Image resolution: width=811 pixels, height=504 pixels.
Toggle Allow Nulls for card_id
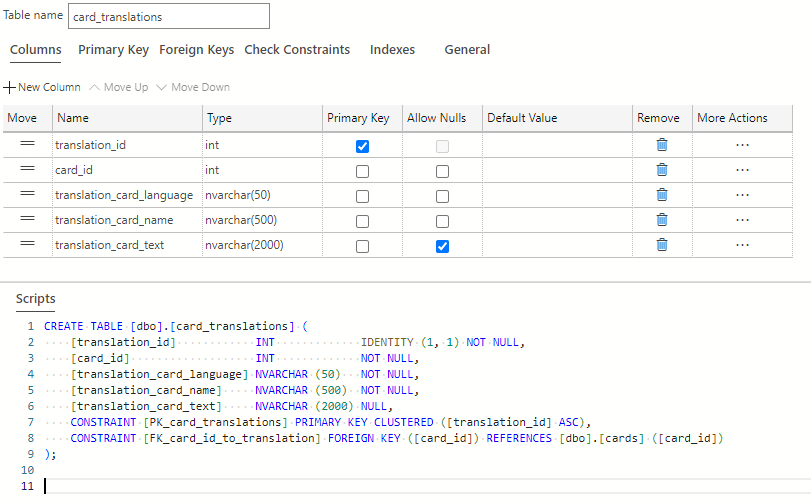[442, 171]
